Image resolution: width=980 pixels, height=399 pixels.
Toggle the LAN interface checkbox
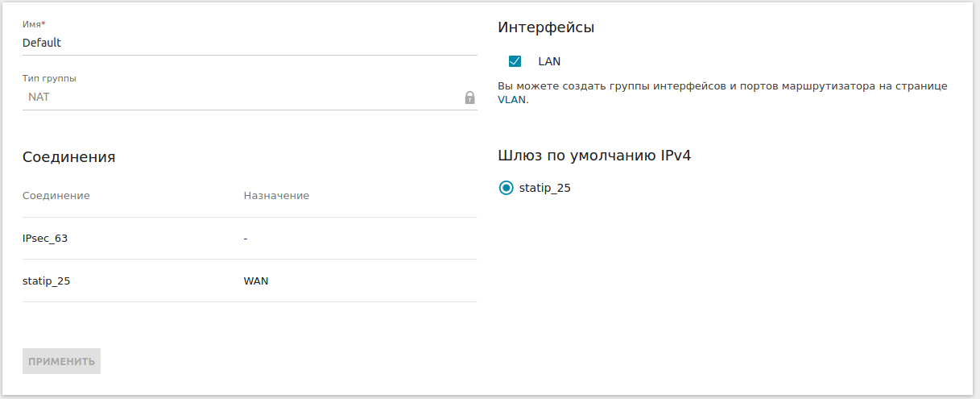pyautogui.click(x=515, y=61)
